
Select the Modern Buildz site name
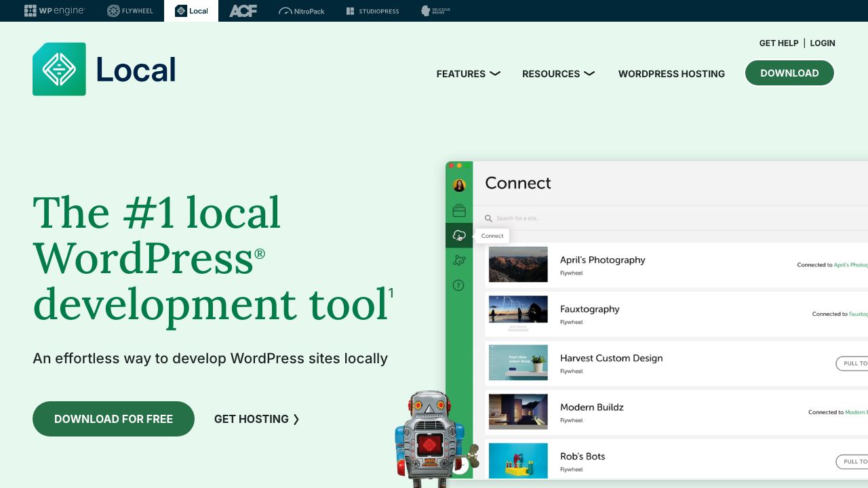[x=591, y=407]
